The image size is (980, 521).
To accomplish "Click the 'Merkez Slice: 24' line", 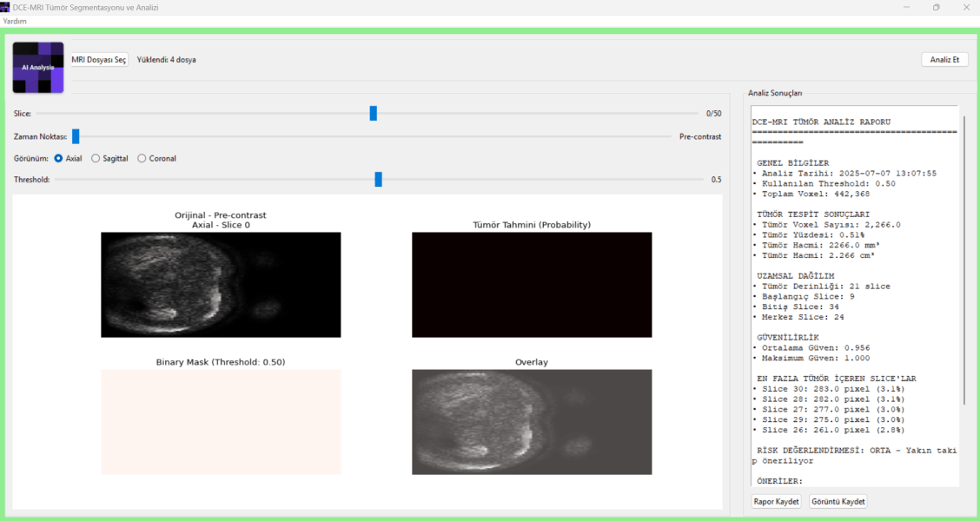I will click(798, 317).
